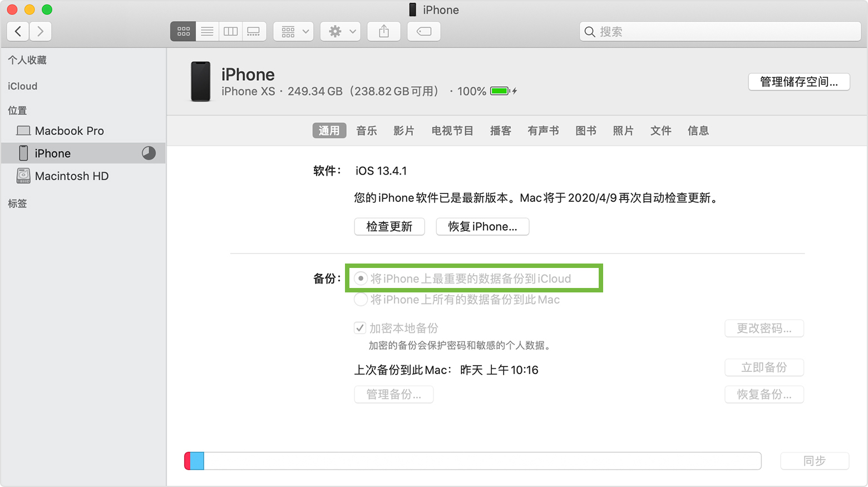
Task: Click the 管理备份… button
Action: click(394, 394)
